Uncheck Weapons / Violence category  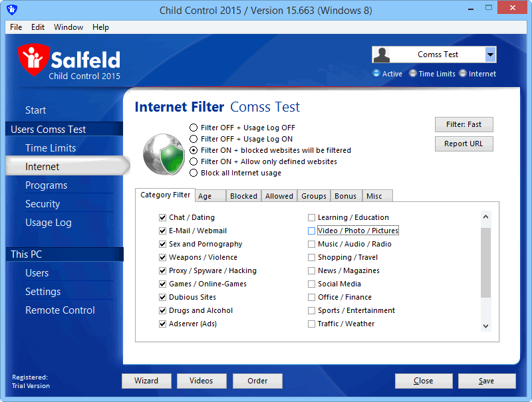pyautogui.click(x=162, y=257)
